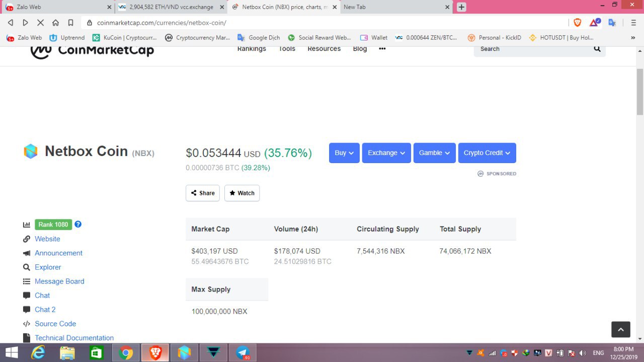
Task: Launch Internet Explorer from taskbar
Action: (38, 352)
